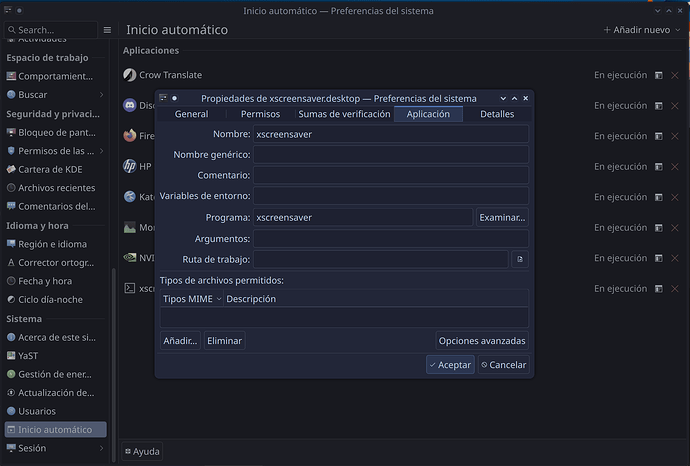Click the Examinar... button
690x466 pixels.
502,217
